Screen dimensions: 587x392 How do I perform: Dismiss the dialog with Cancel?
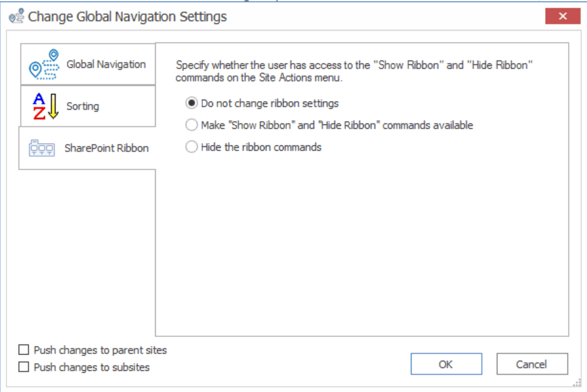[532, 363]
